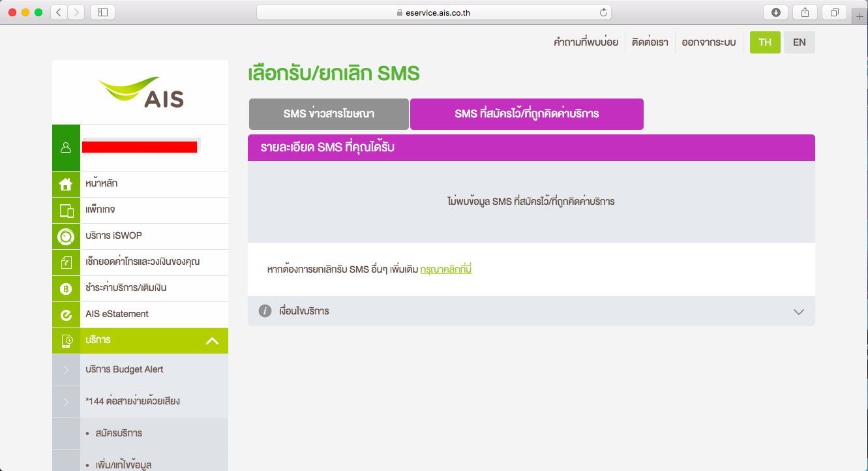The image size is (868, 471).
Task: Collapse the บริการ sidebar section
Action: point(212,341)
